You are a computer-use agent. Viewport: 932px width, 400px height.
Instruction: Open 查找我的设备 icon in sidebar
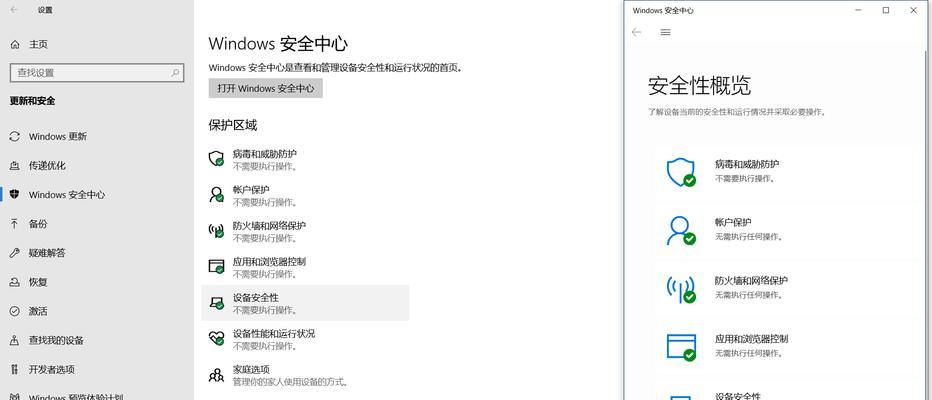point(15,340)
